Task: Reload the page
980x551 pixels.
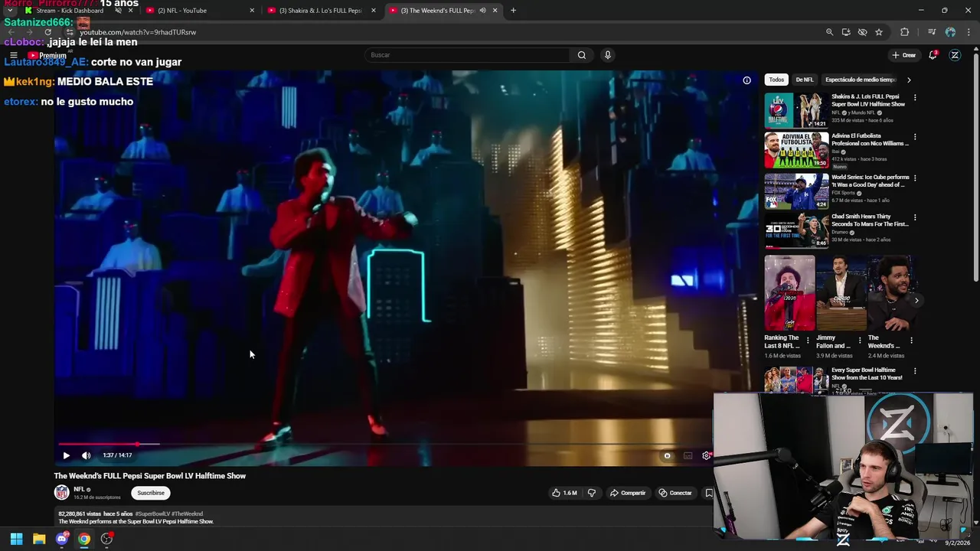Action: click(x=47, y=32)
